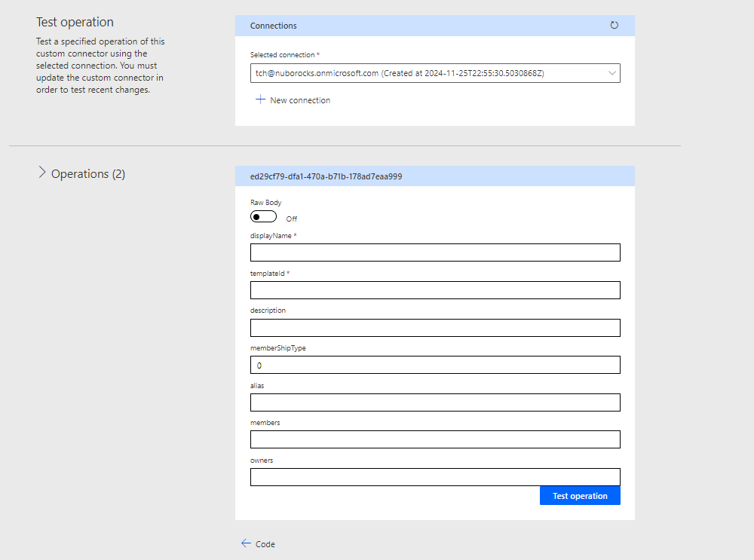Click the refresh icon on Connections panel
The width and height of the screenshot is (754, 560).
point(615,25)
